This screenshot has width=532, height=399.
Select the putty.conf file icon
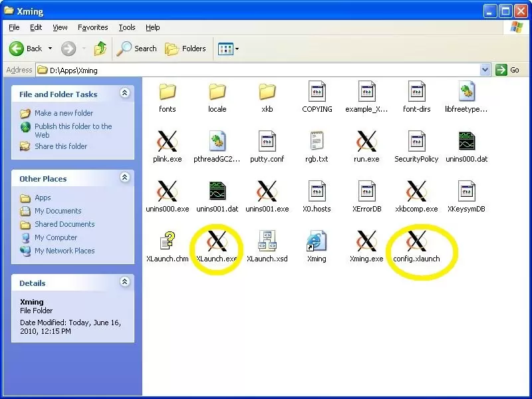267,141
